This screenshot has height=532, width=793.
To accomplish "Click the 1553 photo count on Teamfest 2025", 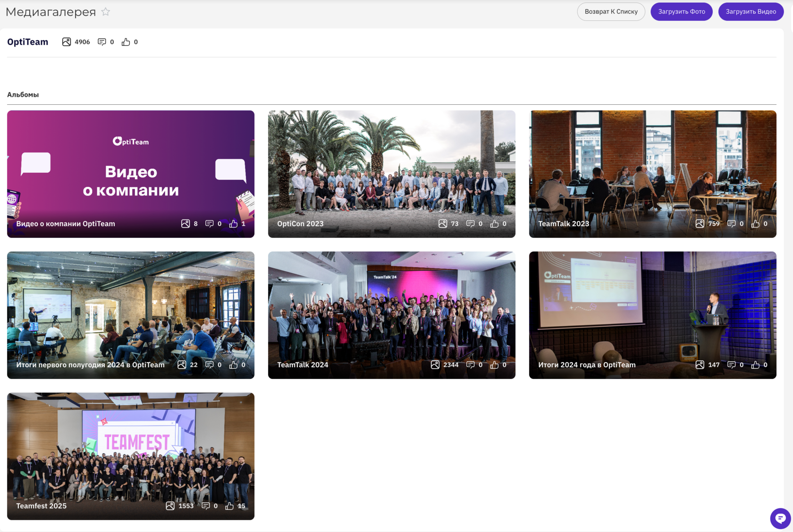I will [186, 506].
